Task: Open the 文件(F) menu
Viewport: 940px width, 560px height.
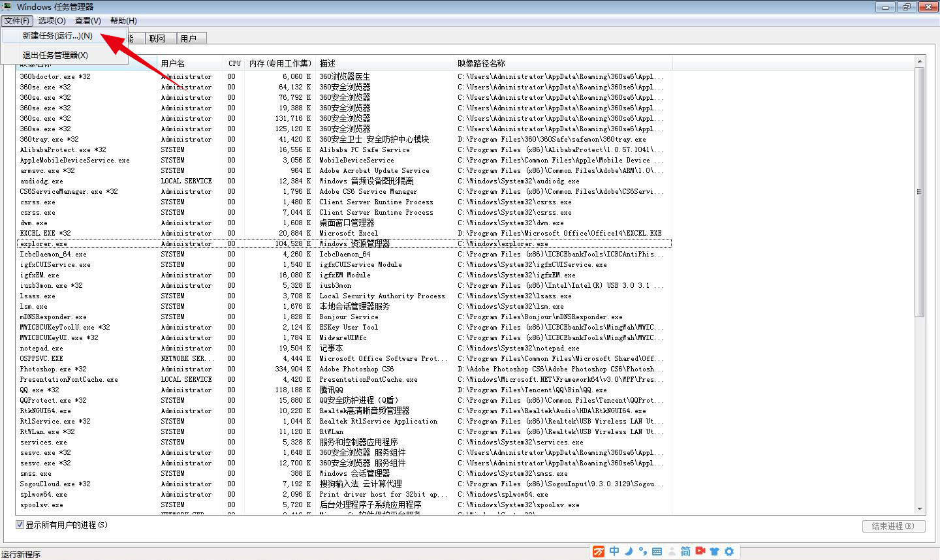Action: click(x=17, y=21)
